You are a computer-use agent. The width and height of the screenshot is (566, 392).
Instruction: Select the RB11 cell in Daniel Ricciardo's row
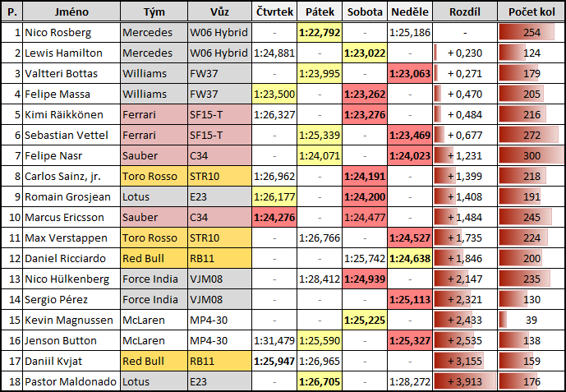click(219, 259)
